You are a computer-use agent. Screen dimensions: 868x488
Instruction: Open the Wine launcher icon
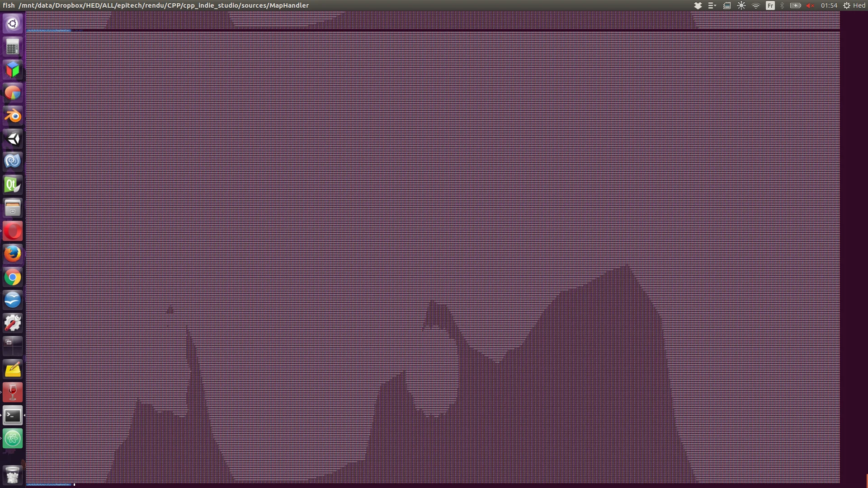(13, 392)
